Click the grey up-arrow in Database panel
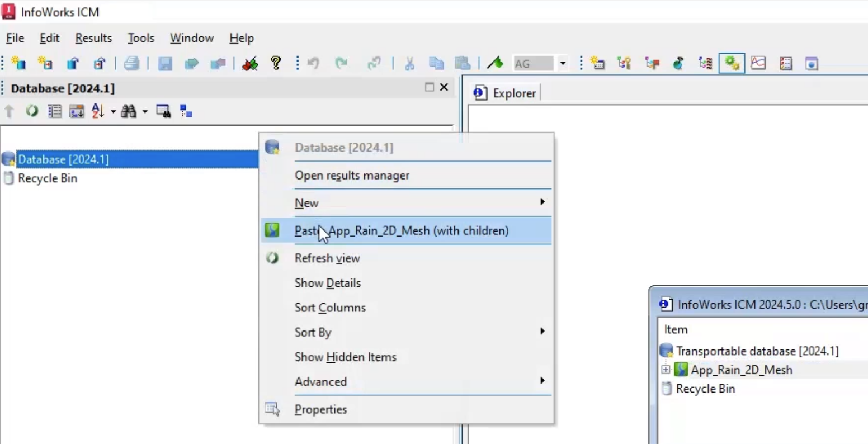The width and height of the screenshot is (868, 444). coord(9,111)
